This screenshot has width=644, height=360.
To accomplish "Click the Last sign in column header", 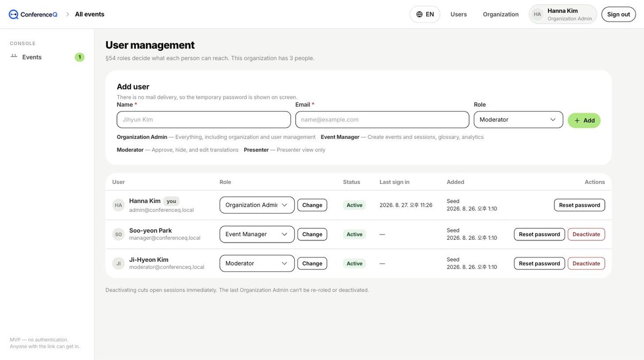I will point(394,182).
